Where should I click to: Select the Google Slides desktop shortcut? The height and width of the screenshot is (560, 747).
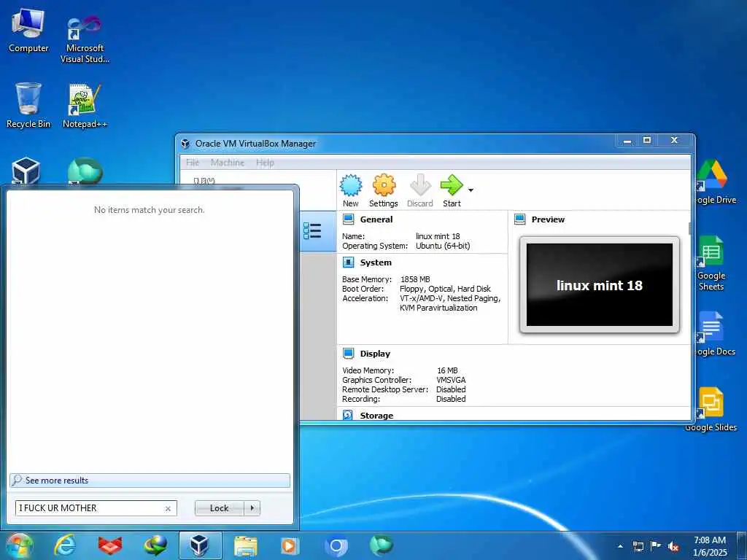(x=711, y=410)
